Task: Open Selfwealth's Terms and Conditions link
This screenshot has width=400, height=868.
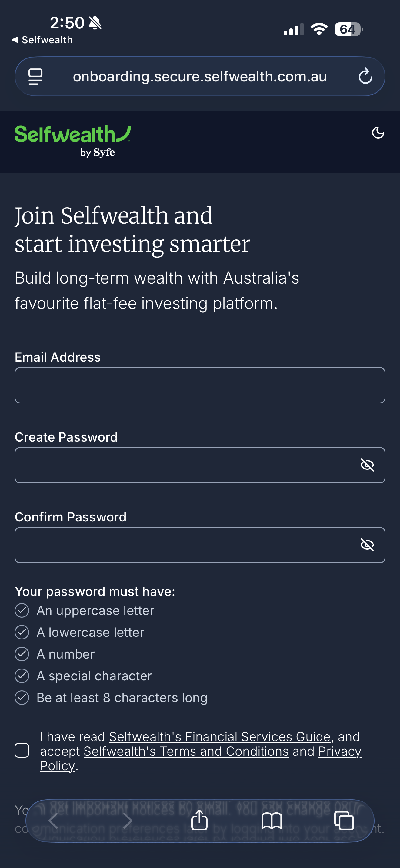Action: click(186, 751)
